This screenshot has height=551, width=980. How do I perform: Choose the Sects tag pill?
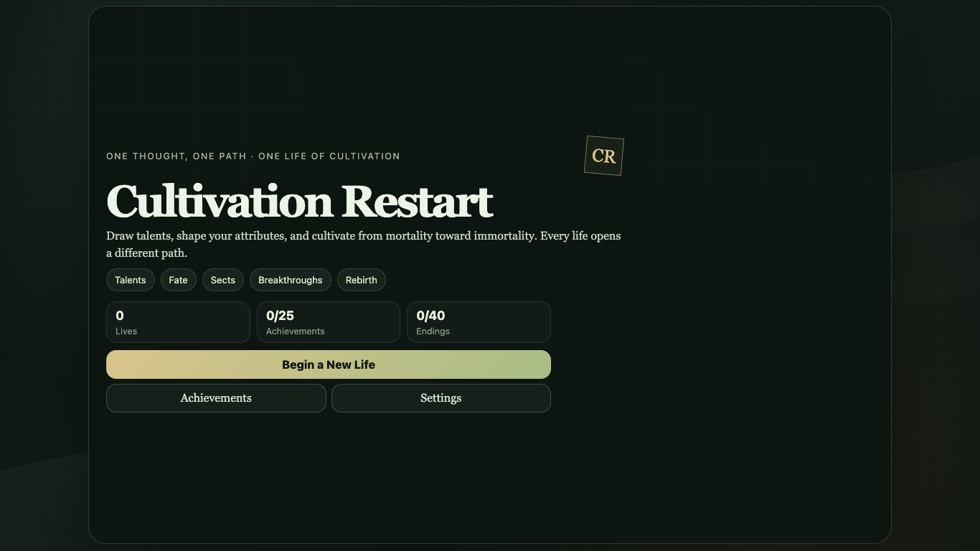click(223, 280)
